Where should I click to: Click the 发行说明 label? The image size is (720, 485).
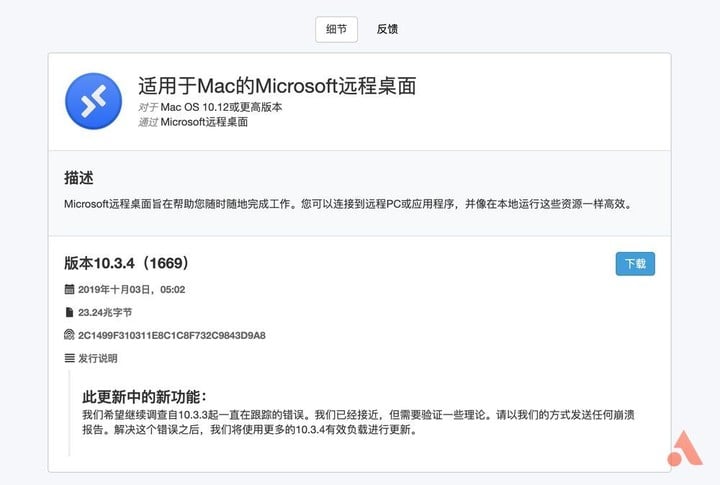pos(96,358)
